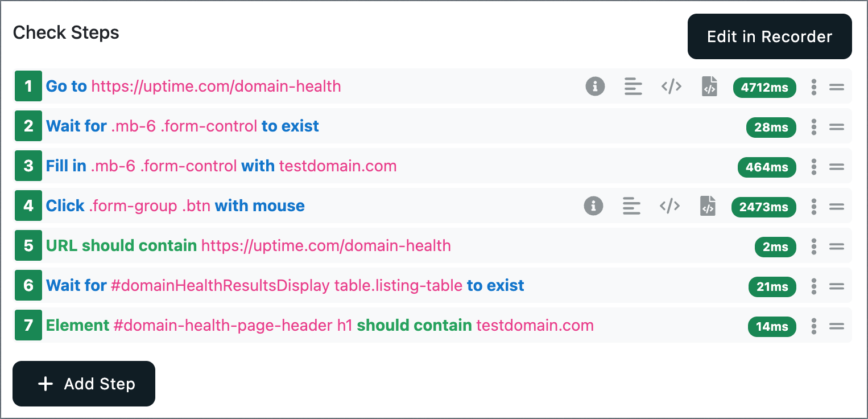
Task: Grab the reorder handle on step 5
Action: click(836, 247)
